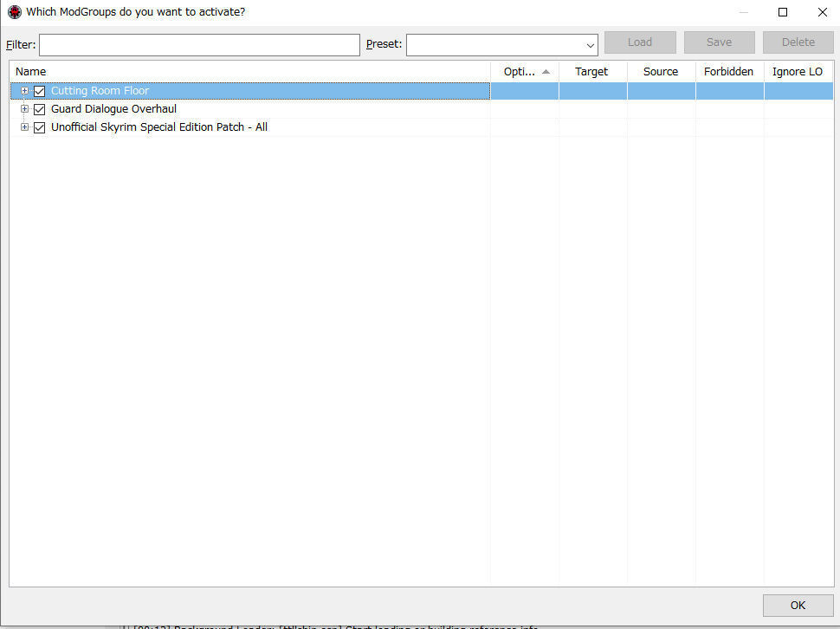Disable Unofficial Skyrim Special Edition Patch checkbox

39,127
